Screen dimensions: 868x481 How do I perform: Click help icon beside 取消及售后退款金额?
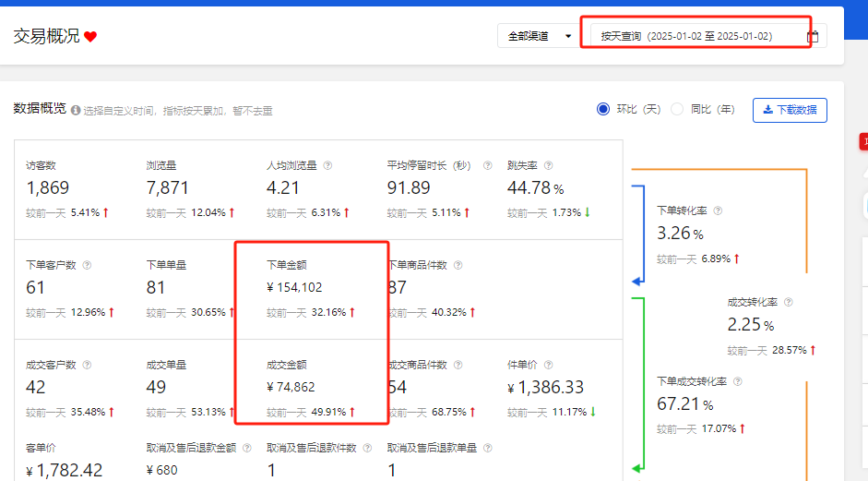(x=247, y=448)
